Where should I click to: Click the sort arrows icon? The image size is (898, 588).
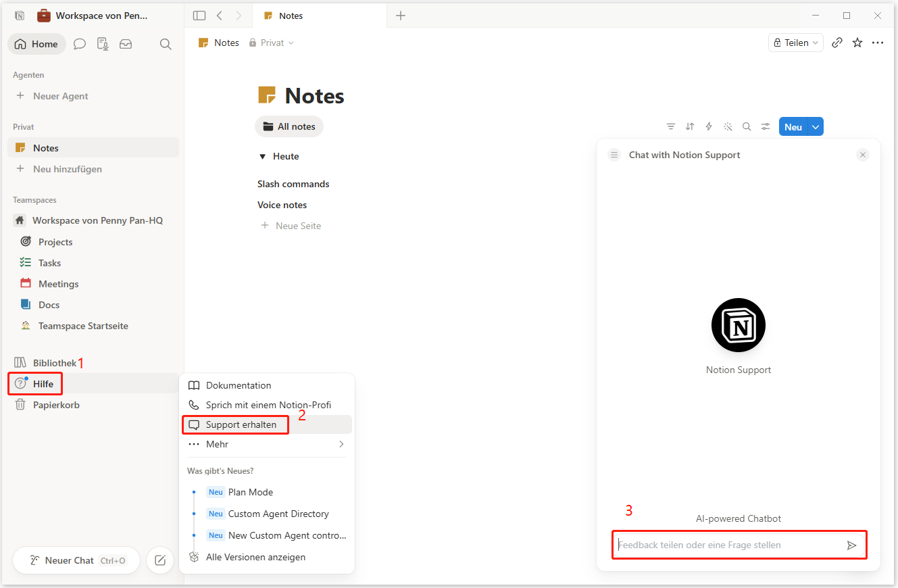pos(690,126)
